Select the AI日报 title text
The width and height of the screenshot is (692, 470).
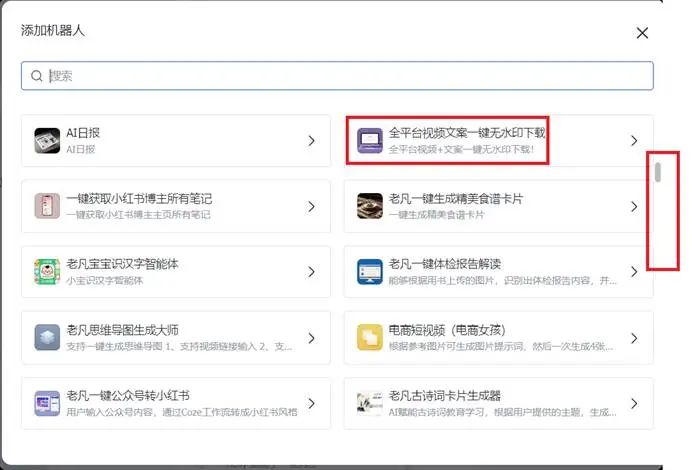coord(83,133)
